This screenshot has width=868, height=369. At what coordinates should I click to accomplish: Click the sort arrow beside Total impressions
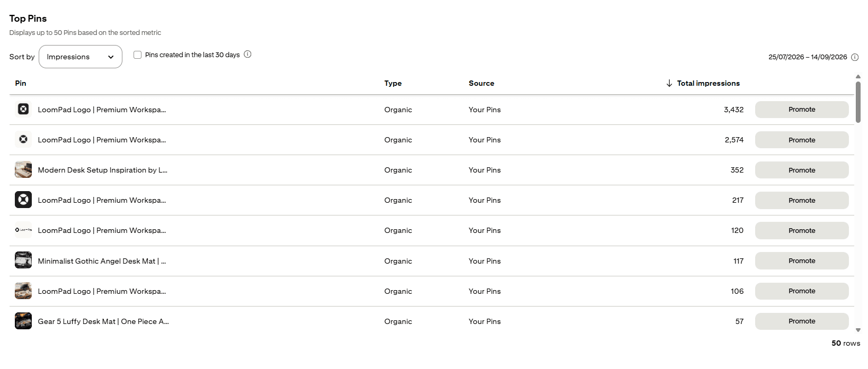[x=669, y=83]
